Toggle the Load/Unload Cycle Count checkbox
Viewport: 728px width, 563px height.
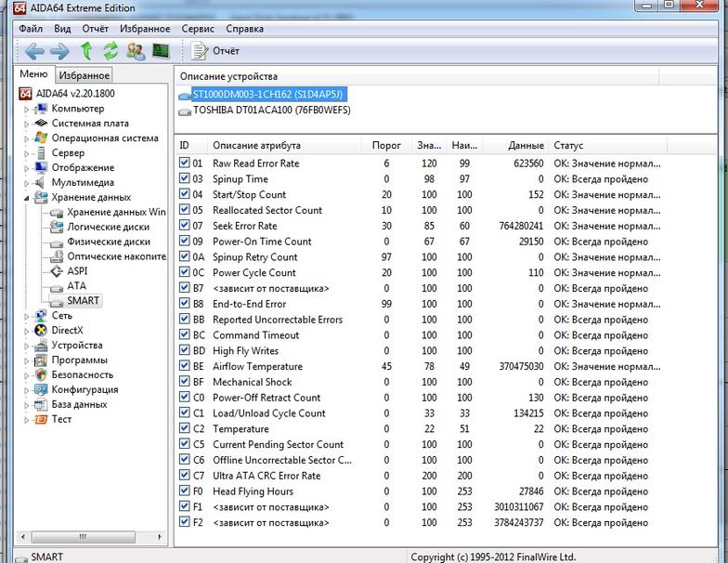184,412
